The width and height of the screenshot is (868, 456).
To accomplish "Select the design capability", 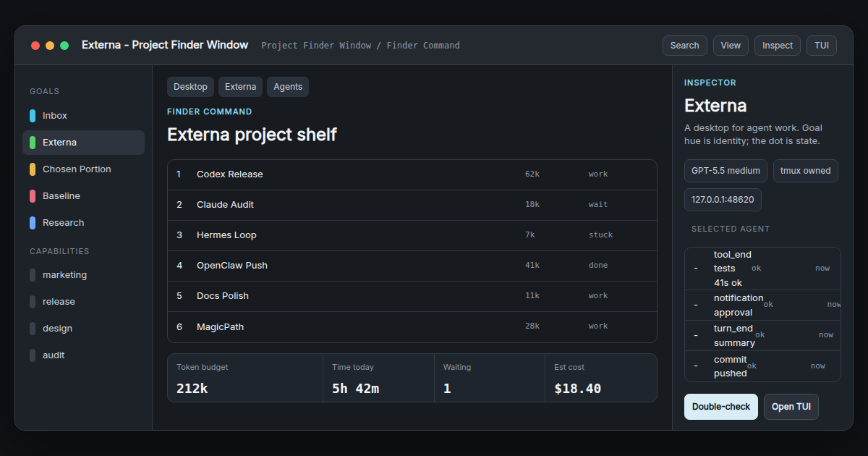I will coord(83,329).
